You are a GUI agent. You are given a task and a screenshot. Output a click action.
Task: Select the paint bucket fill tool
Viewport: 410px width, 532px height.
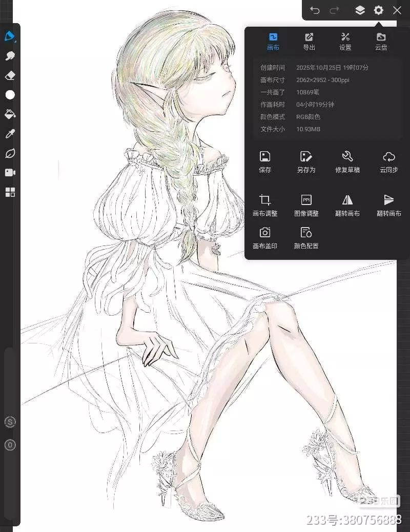10,114
